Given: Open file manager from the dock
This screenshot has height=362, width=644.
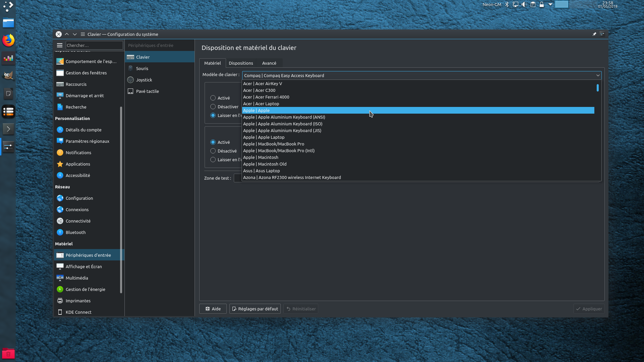Looking at the screenshot, I should pyautogui.click(x=8, y=23).
